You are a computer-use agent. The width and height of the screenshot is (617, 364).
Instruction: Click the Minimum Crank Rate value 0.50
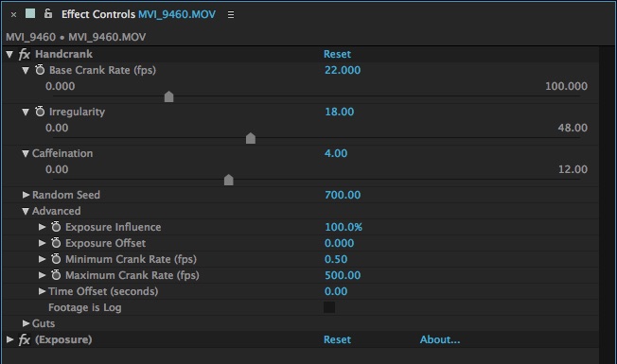click(x=336, y=260)
